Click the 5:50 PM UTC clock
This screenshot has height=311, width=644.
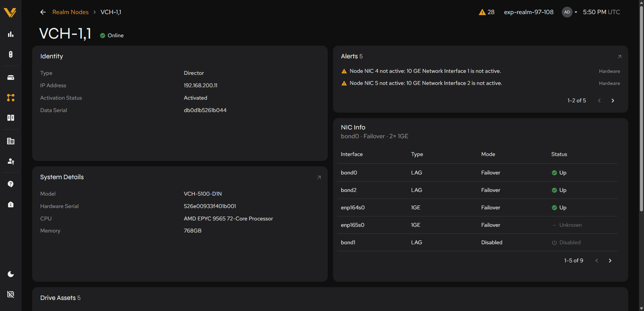click(x=601, y=12)
